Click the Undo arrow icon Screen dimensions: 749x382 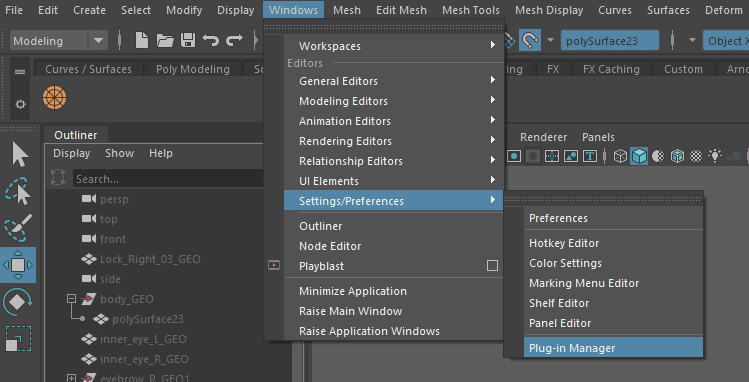210,41
